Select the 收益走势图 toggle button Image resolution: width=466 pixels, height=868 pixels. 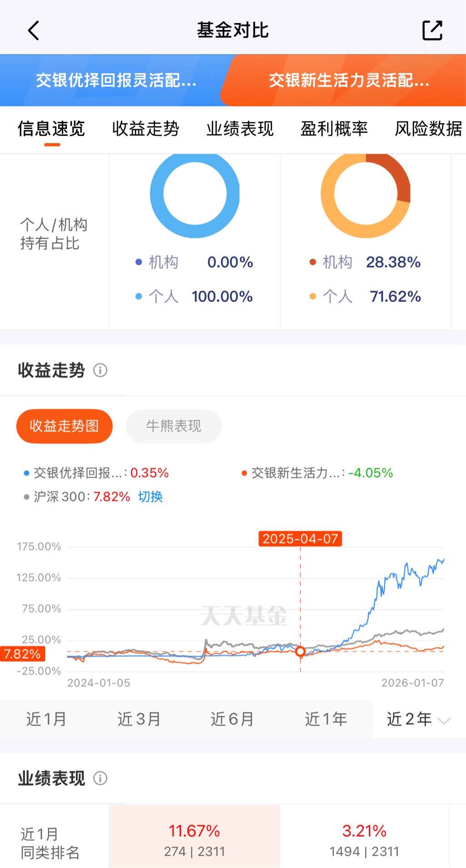(64, 426)
